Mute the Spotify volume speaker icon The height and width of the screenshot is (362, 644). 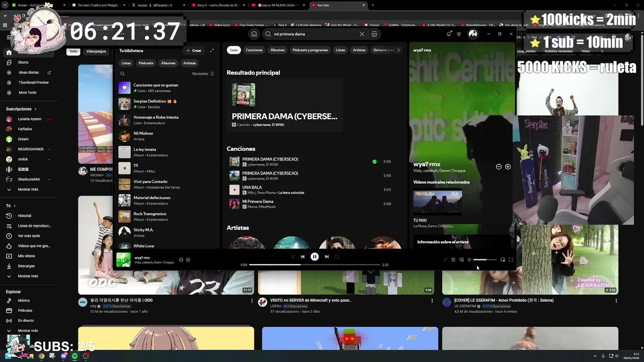pyautogui.click(x=469, y=260)
